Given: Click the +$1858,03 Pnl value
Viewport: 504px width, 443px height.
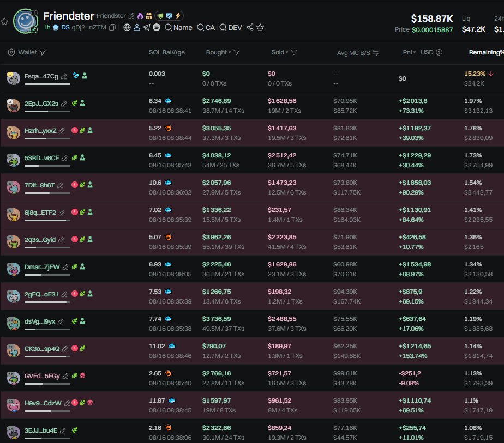Looking at the screenshot, I should point(415,183).
